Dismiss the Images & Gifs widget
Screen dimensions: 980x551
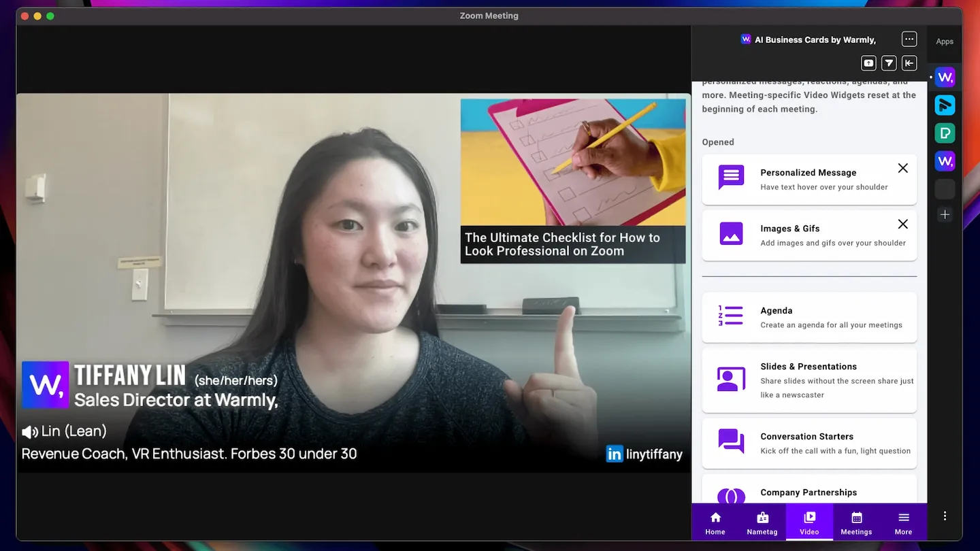pyautogui.click(x=903, y=224)
